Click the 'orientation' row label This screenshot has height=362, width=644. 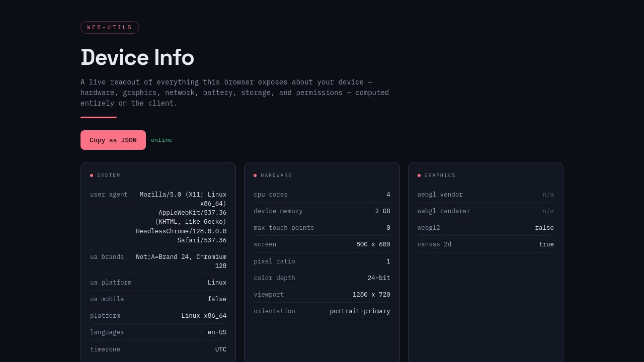[x=274, y=311]
